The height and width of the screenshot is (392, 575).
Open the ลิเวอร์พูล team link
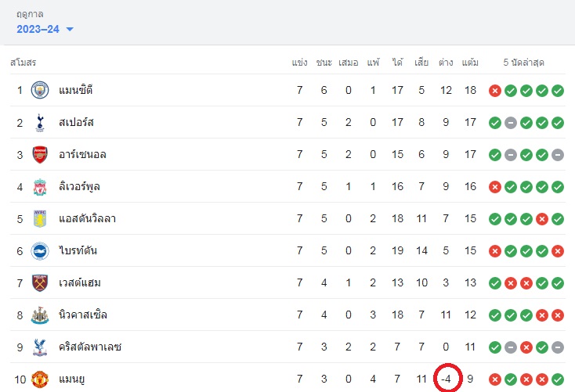[x=79, y=187]
